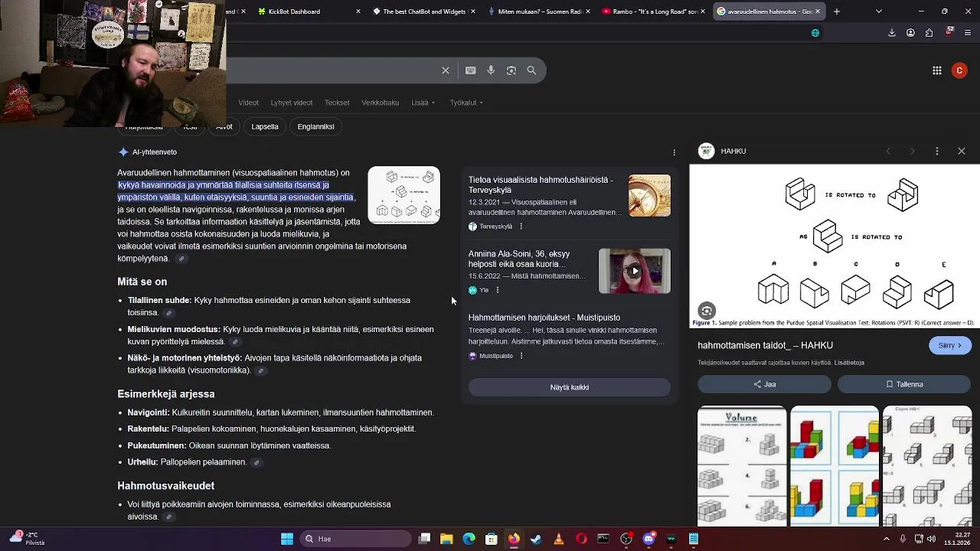Click the Jaa share button

click(764, 384)
